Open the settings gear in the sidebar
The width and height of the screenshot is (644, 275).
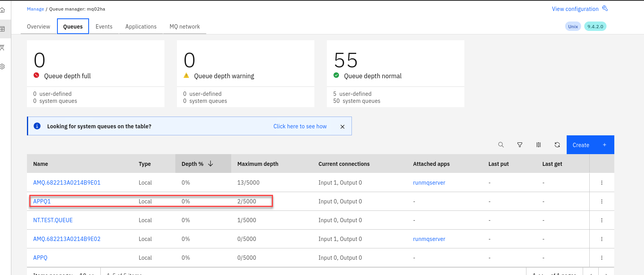2,67
